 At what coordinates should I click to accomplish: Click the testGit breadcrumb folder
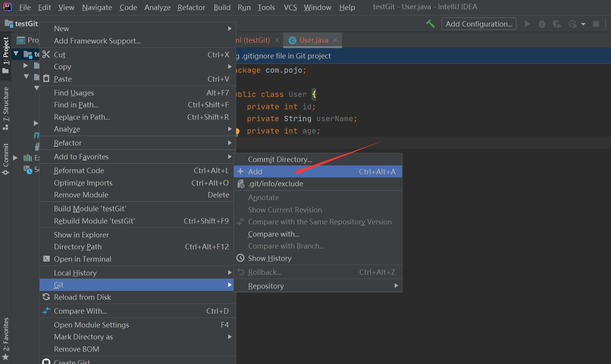point(22,23)
